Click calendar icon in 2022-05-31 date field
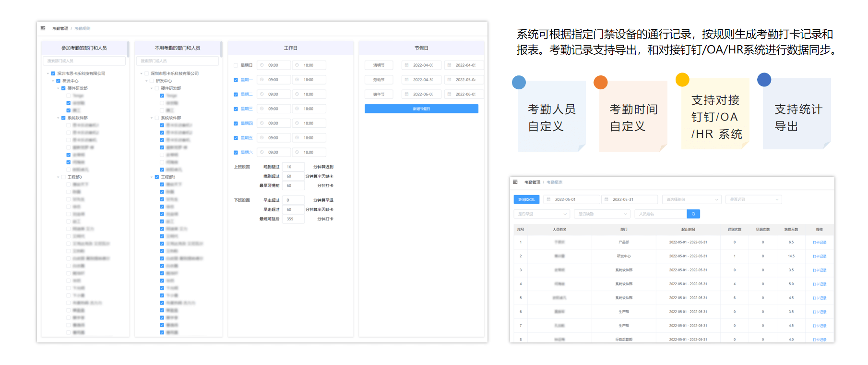The image size is (868, 365). click(x=606, y=199)
